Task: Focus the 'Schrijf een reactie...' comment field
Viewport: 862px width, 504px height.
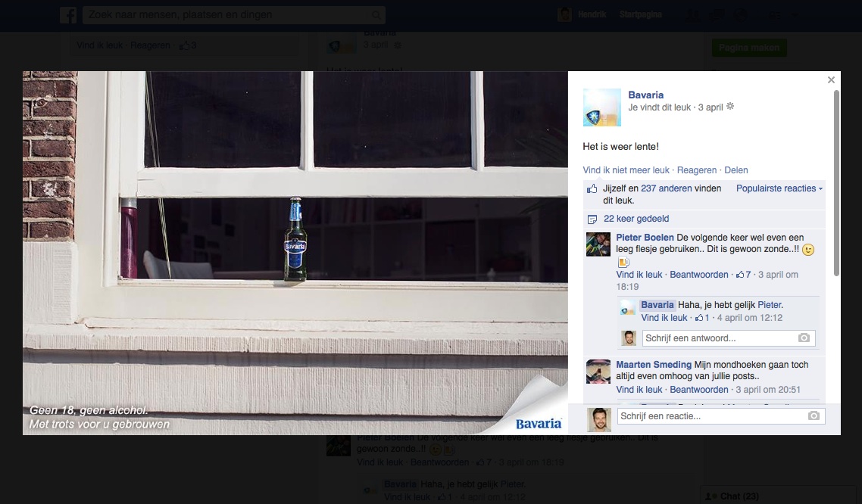Action: coord(720,416)
